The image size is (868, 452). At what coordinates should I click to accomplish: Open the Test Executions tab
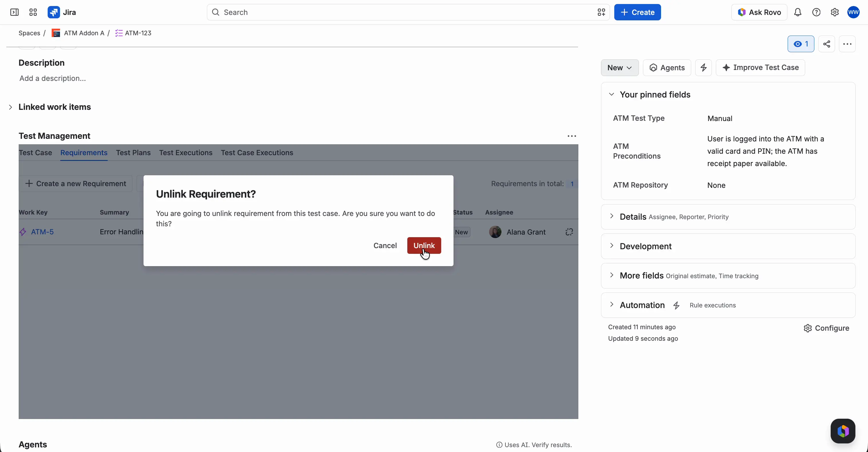[186, 153]
